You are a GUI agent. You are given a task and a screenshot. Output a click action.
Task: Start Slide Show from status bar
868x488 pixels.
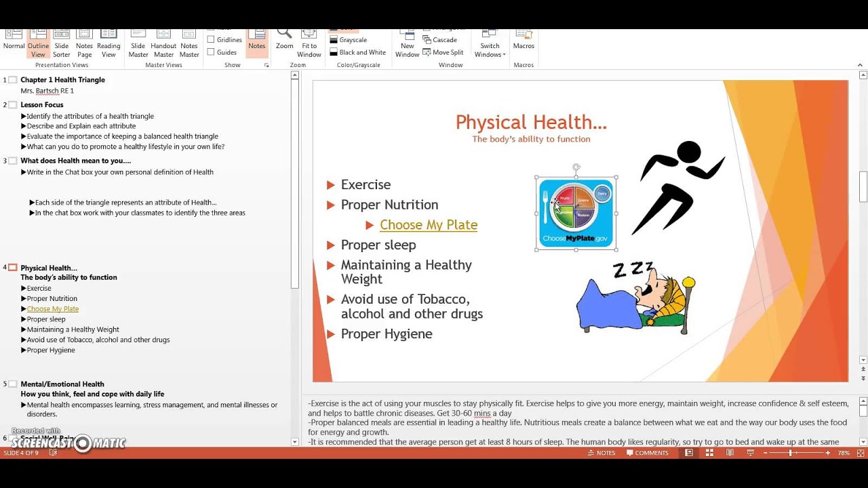coord(750,453)
